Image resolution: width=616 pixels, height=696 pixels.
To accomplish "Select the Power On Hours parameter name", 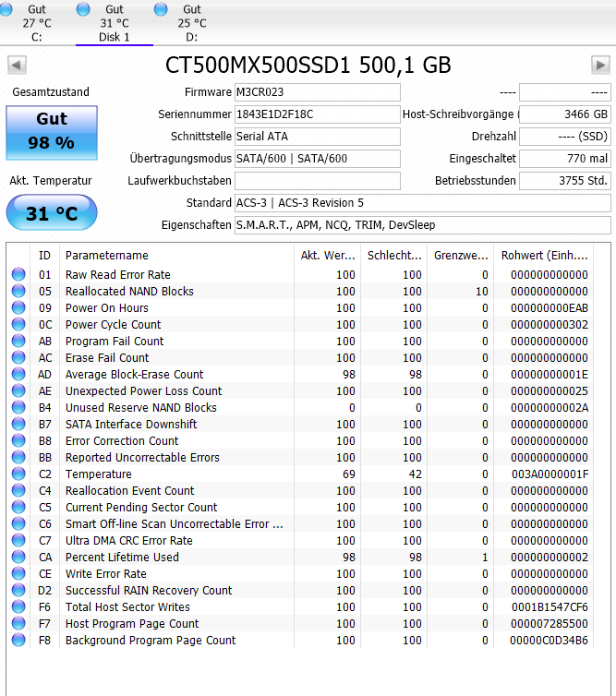I will (106, 308).
